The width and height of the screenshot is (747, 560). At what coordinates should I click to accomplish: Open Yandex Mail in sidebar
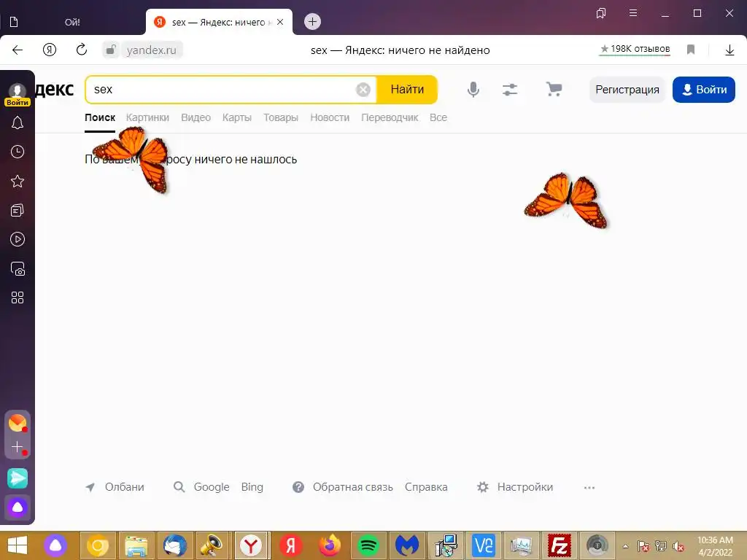pyautogui.click(x=18, y=422)
